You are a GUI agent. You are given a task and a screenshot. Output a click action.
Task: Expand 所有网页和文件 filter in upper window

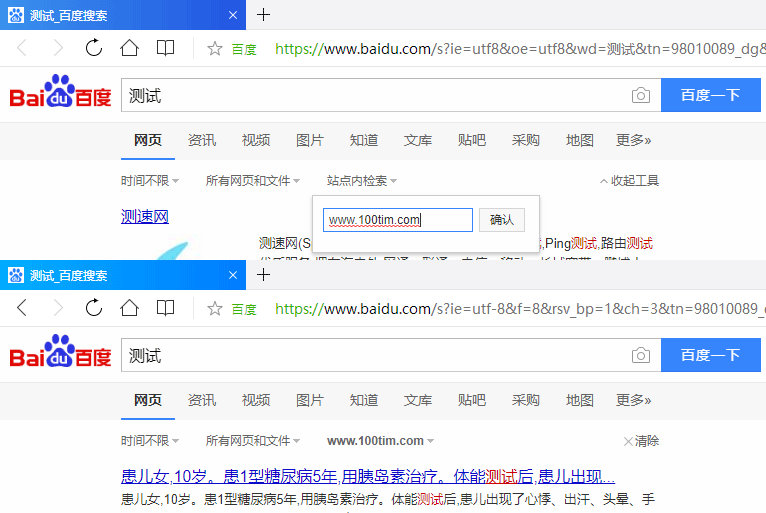tap(253, 181)
